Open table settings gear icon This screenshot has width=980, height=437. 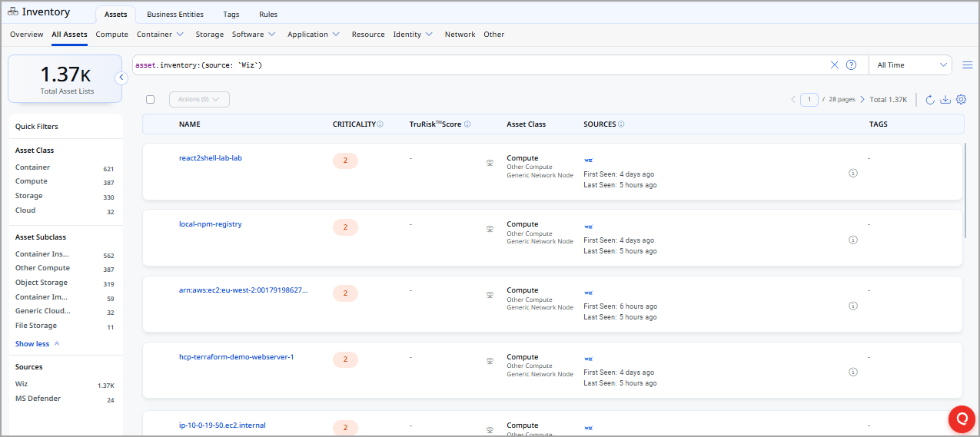tap(961, 100)
